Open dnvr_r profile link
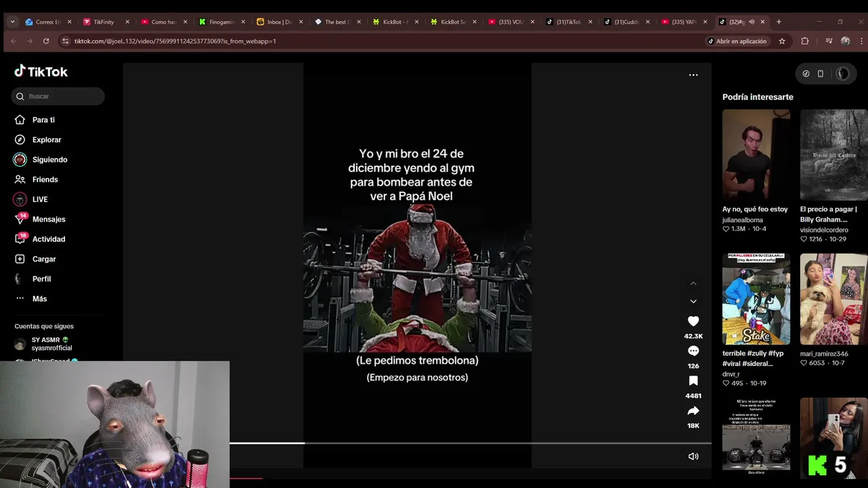This screenshot has height=488, width=868. coord(731,374)
